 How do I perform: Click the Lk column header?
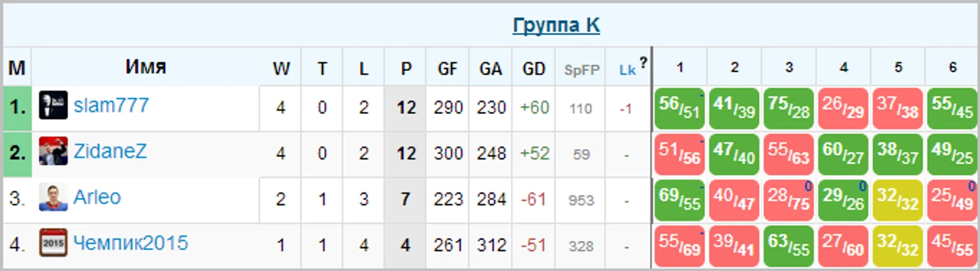(x=627, y=70)
